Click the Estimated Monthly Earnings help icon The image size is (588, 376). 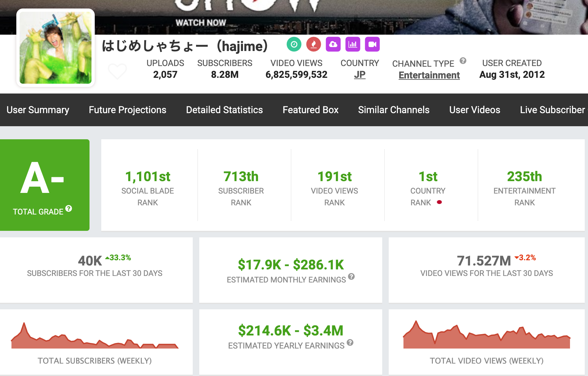351,277
